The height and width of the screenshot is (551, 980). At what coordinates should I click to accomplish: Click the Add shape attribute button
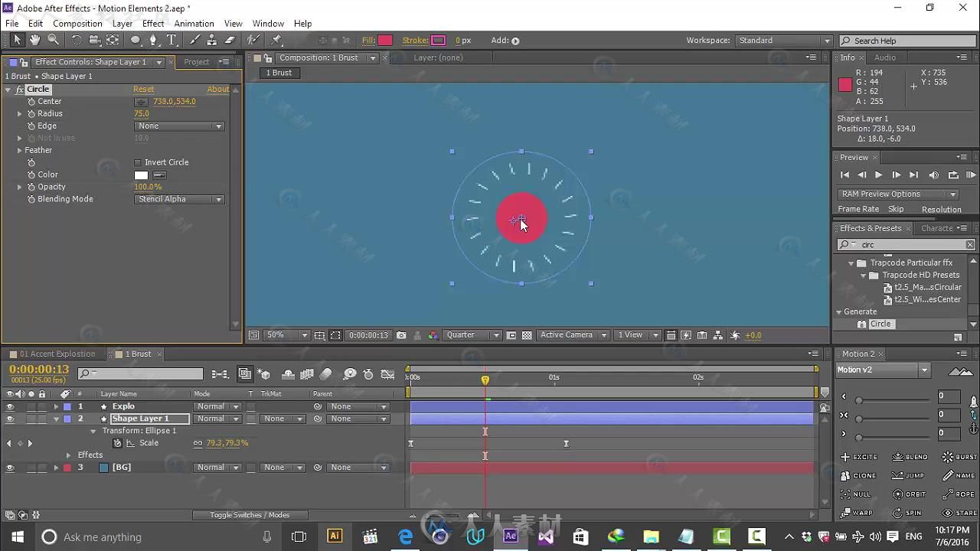(515, 41)
